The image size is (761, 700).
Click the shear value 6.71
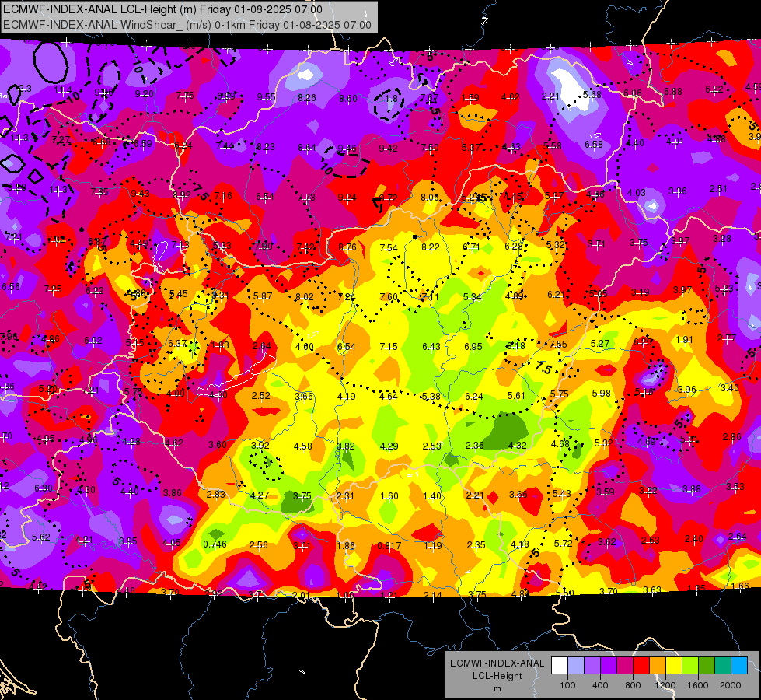click(472, 247)
